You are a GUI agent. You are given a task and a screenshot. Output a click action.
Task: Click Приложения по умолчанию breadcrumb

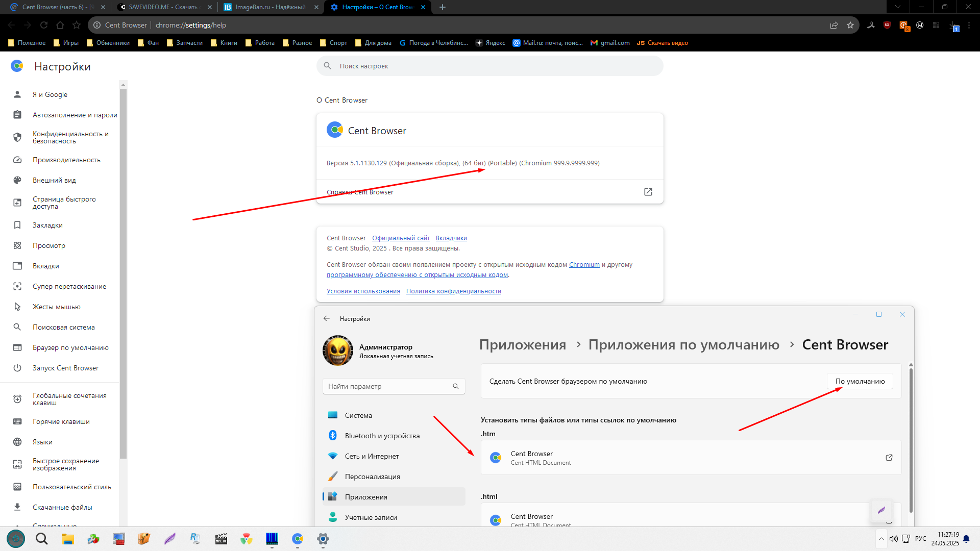tap(684, 345)
